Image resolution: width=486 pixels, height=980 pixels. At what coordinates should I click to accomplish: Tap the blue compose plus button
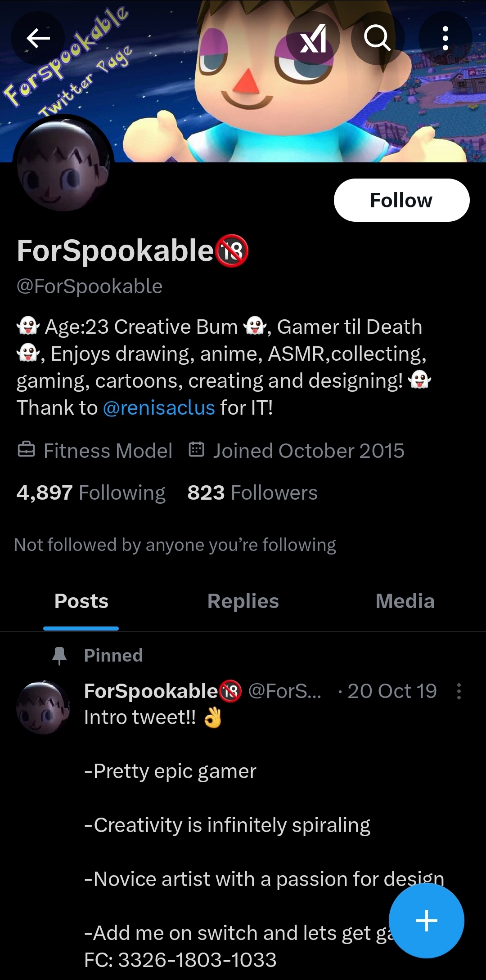[x=426, y=921]
